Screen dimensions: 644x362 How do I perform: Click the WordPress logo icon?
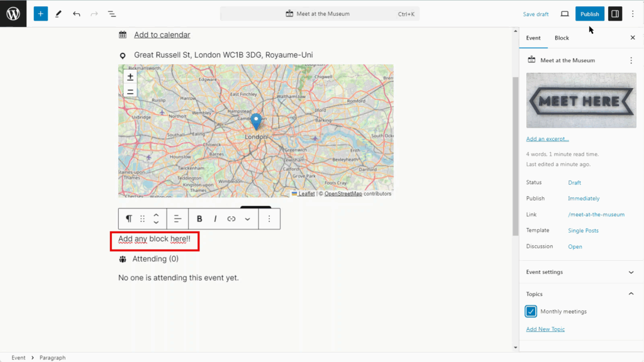coord(13,14)
